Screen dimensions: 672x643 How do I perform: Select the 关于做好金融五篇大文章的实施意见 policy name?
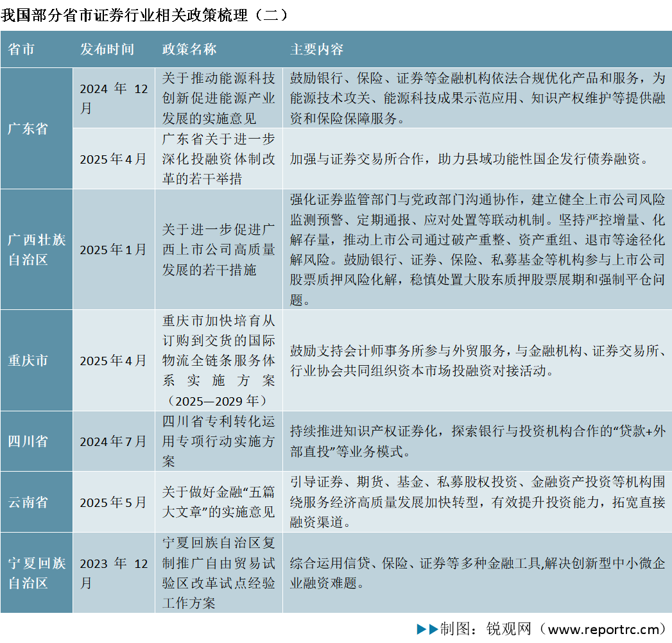219,501
